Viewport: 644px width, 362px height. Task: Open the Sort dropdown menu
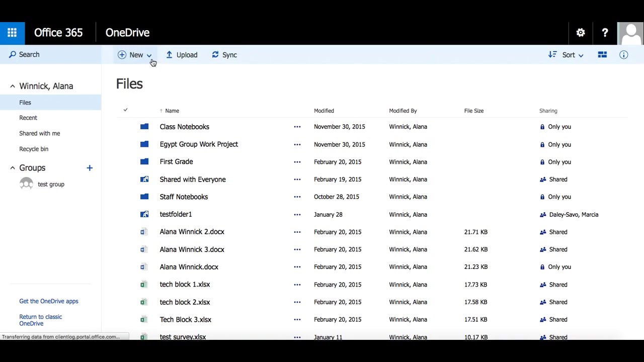point(566,55)
